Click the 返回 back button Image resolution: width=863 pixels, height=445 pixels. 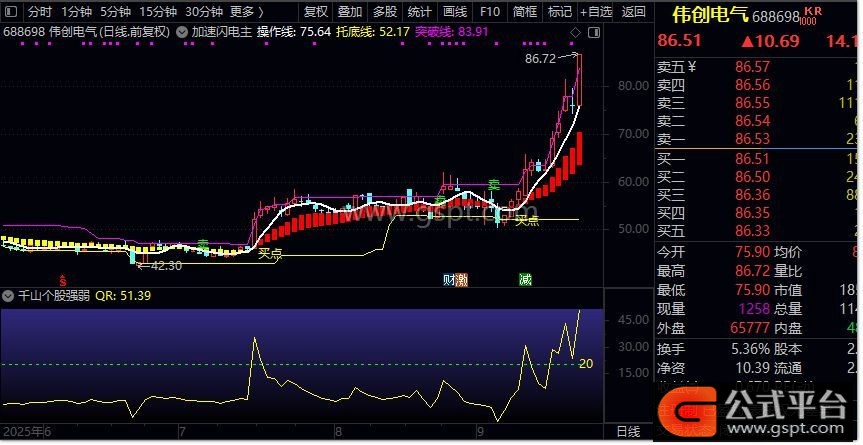(x=633, y=12)
